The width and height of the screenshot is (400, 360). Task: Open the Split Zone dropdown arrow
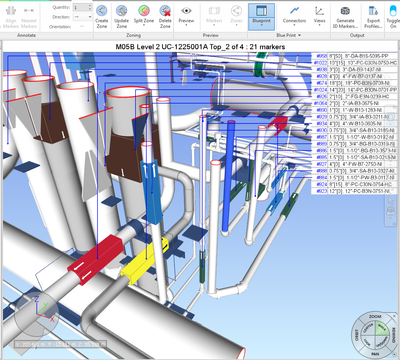click(x=144, y=25)
